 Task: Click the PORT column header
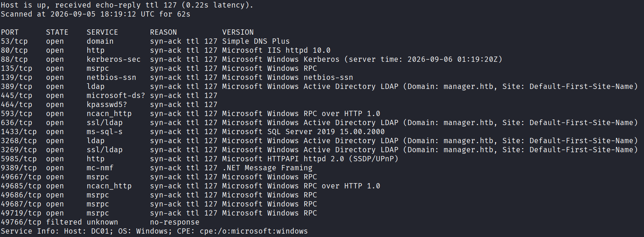coord(10,32)
